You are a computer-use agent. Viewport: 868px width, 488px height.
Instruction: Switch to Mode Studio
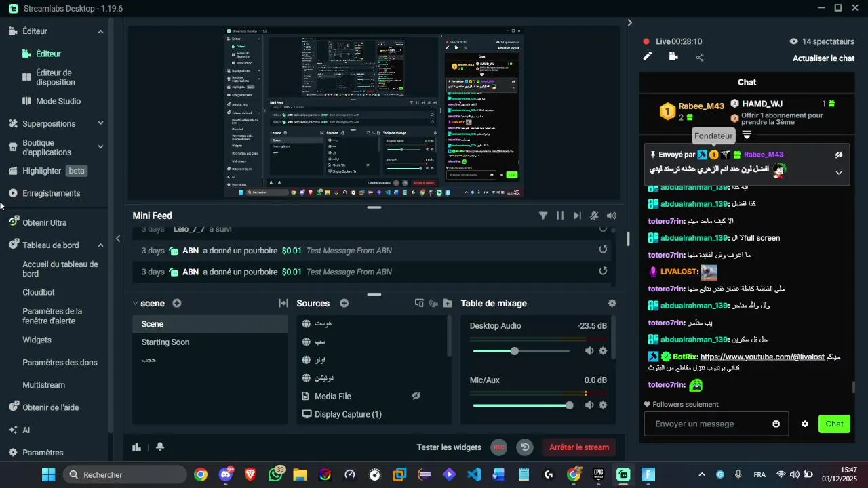(57, 101)
